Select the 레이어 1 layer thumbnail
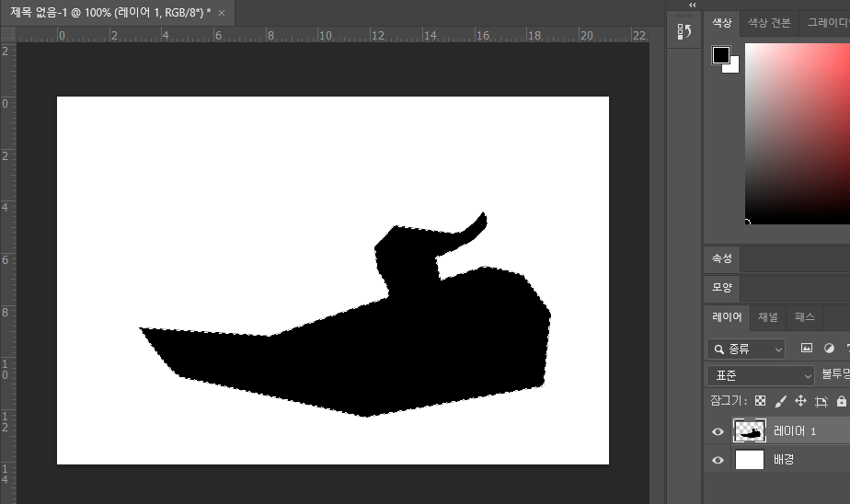Image resolution: width=850 pixels, height=504 pixels. (x=750, y=431)
